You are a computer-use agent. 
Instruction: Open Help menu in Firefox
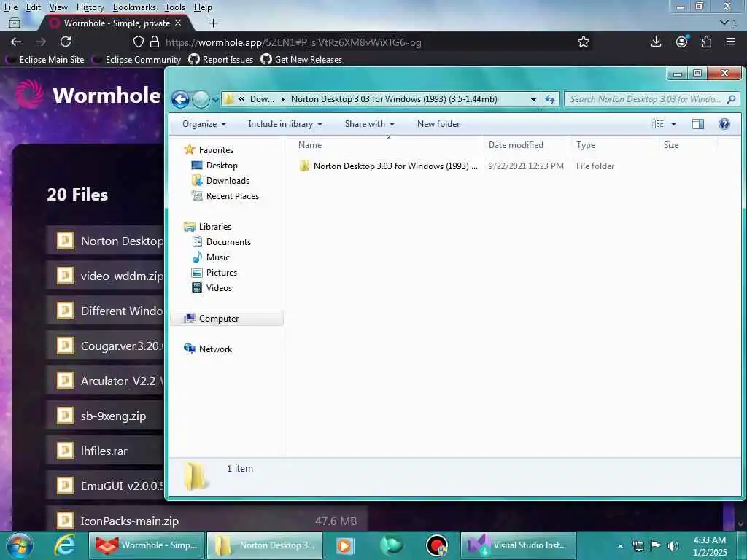click(x=203, y=7)
